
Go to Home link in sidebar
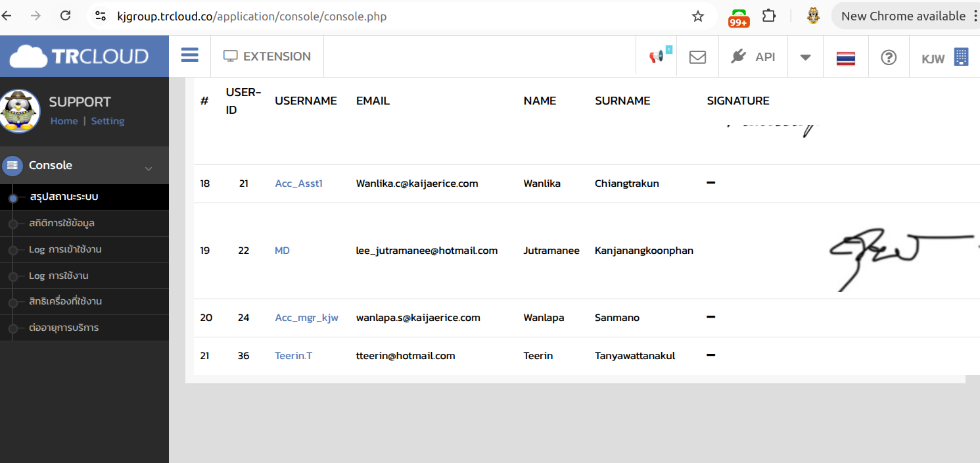click(x=64, y=121)
